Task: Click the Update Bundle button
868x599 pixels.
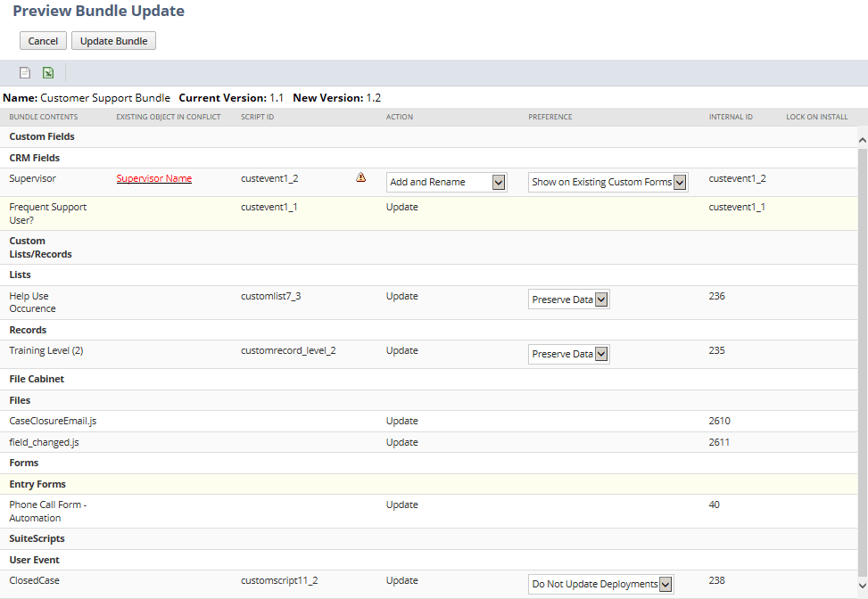Action: (113, 41)
